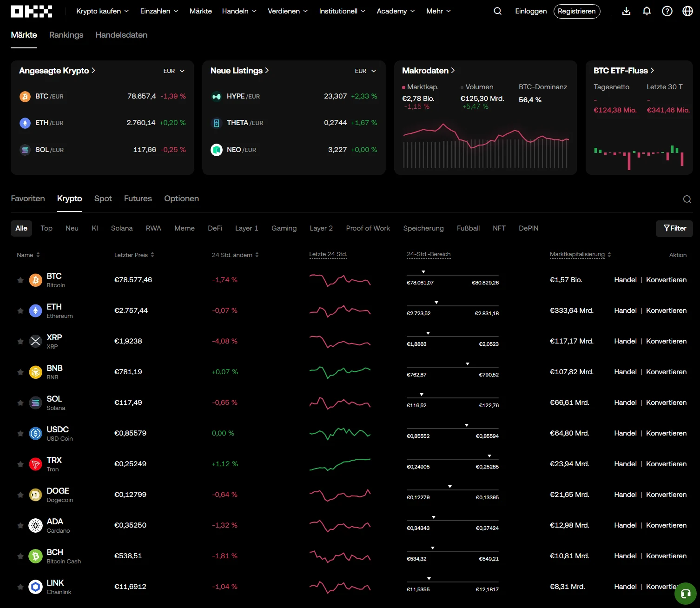The height and width of the screenshot is (608, 700).
Task: Open notifications bell icon
Action: pyautogui.click(x=647, y=11)
